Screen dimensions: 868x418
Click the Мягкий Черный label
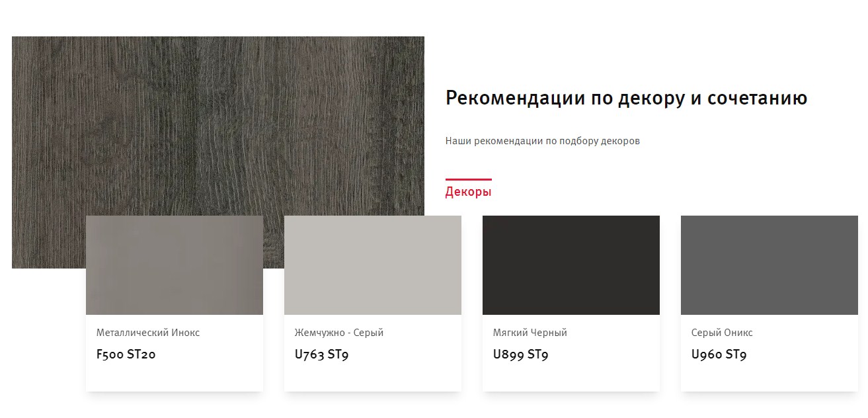point(530,333)
